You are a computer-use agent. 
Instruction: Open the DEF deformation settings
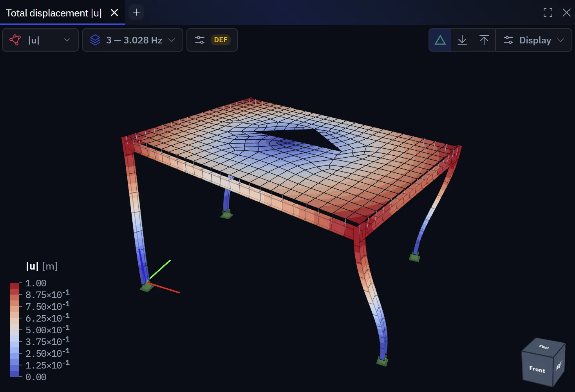[x=212, y=40]
